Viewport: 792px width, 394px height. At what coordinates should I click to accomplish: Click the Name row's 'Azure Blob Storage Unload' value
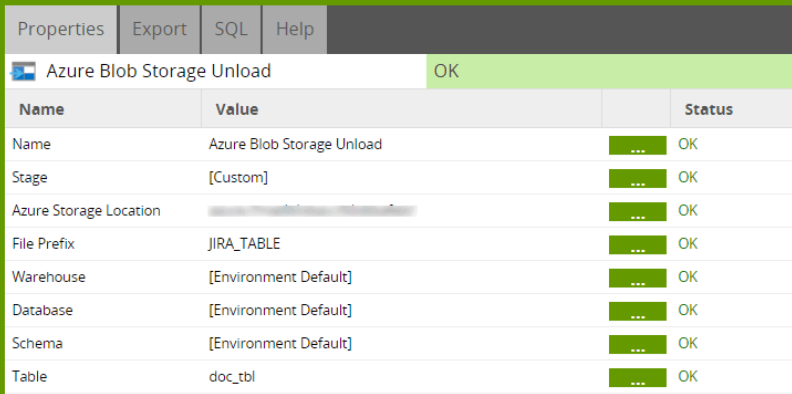coord(295,144)
